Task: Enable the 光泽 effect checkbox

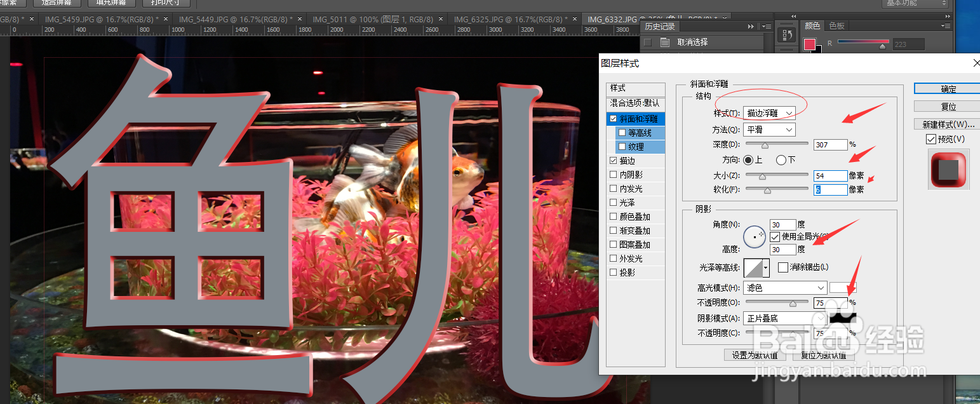Action: tap(613, 203)
